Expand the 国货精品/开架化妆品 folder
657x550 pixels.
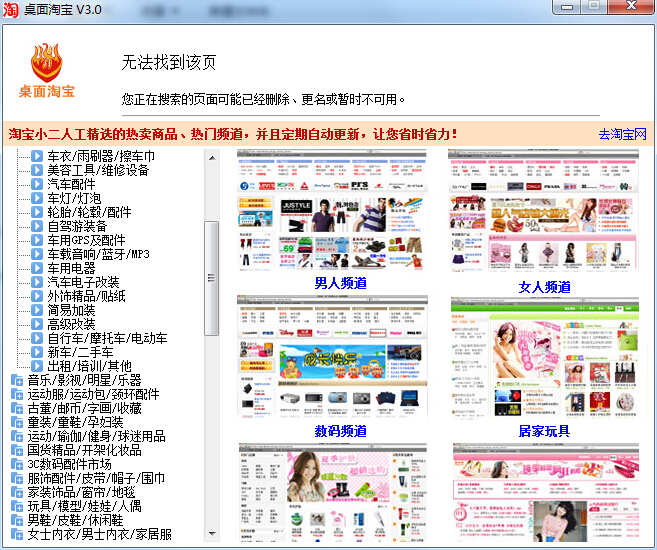(17, 450)
